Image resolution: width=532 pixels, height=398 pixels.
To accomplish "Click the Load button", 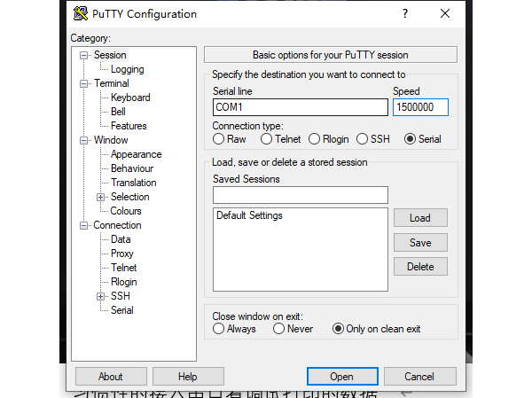I will (x=420, y=218).
